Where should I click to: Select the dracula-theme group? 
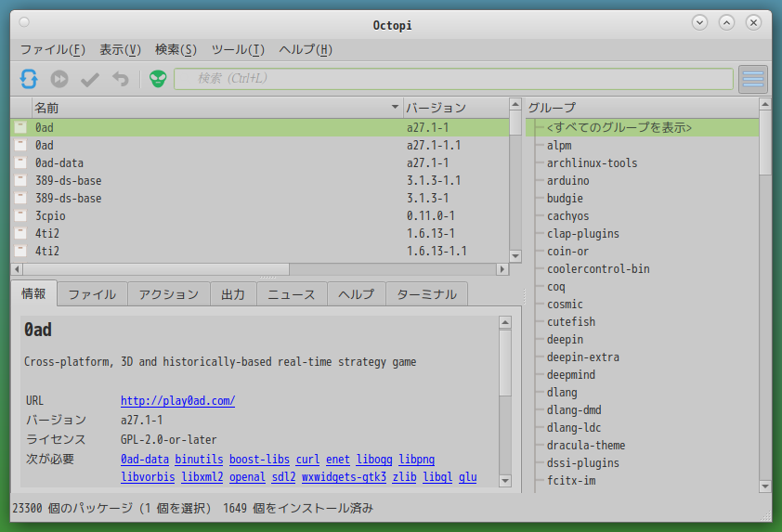pyautogui.click(x=586, y=446)
